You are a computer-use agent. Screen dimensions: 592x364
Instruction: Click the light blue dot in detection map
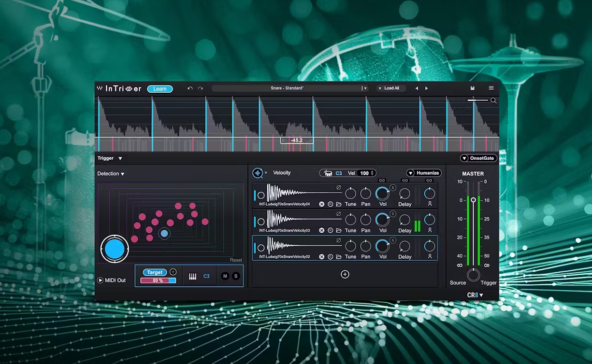click(x=164, y=234)
